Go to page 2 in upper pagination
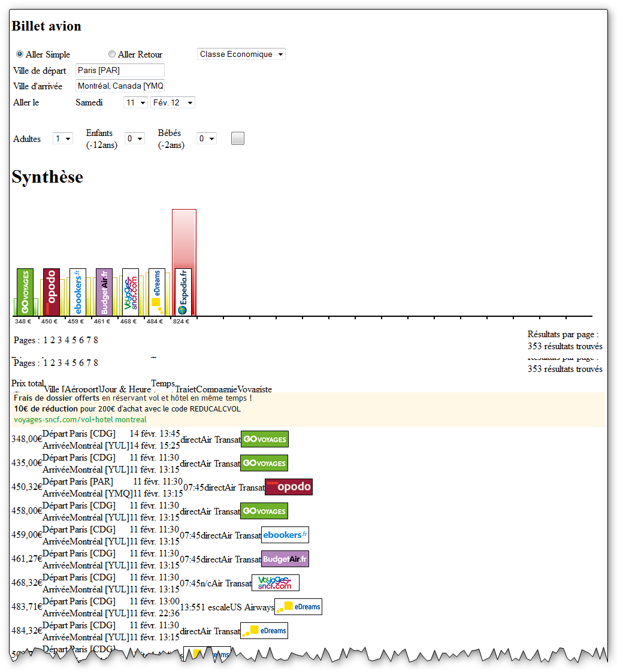This screenshot has height=672, width=617. (53, 340)
